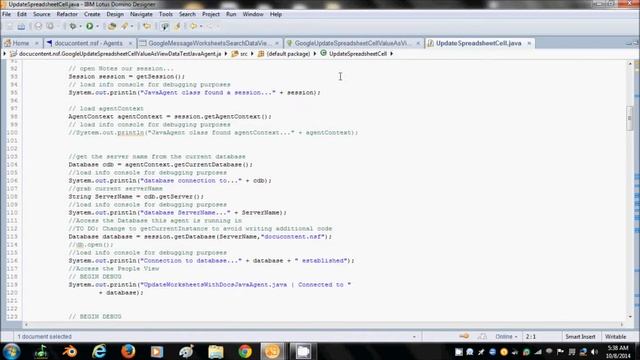Open the Debug icon's dropdown arrow
Viewport: 640px width, 360px height.
point(80,27)
